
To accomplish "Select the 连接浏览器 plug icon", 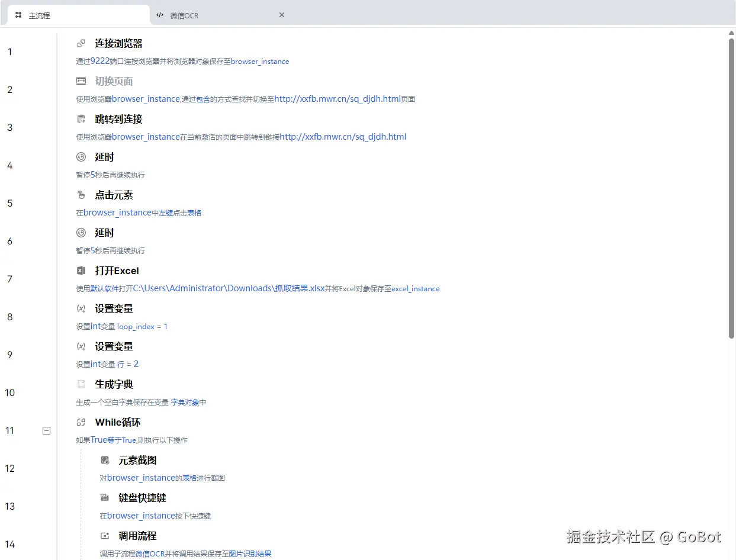I will click(81, 43).
